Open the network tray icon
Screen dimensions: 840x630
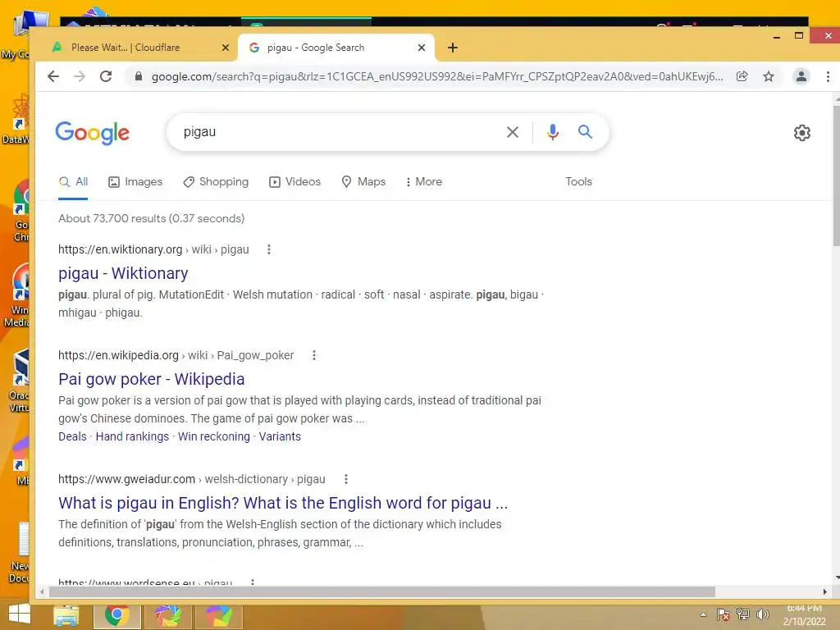[x=743, y=614]
